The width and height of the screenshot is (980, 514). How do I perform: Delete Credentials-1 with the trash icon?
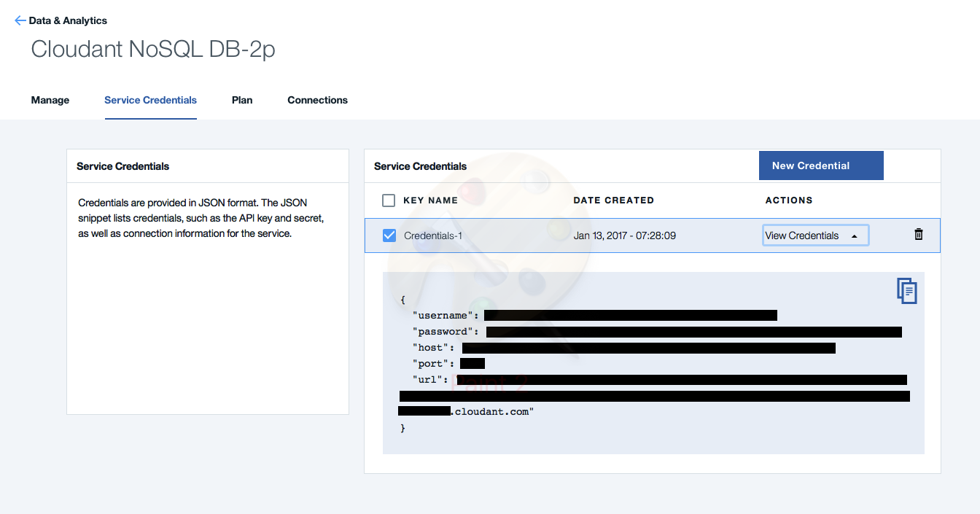pos(919,234)
